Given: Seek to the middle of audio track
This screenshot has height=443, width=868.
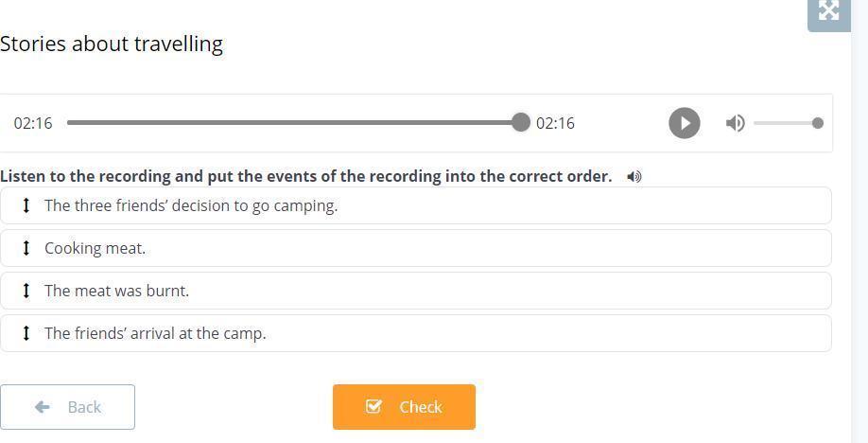Looking at the screenshot, I should 293,123.
